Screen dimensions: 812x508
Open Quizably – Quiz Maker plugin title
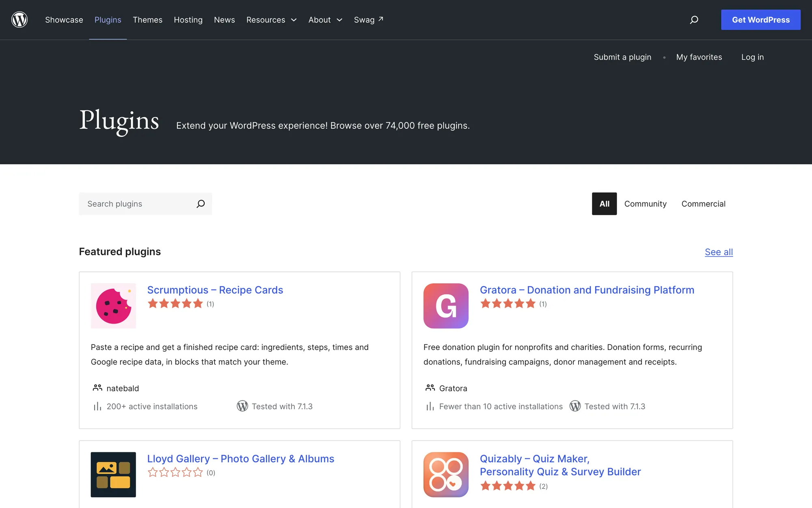560,465
